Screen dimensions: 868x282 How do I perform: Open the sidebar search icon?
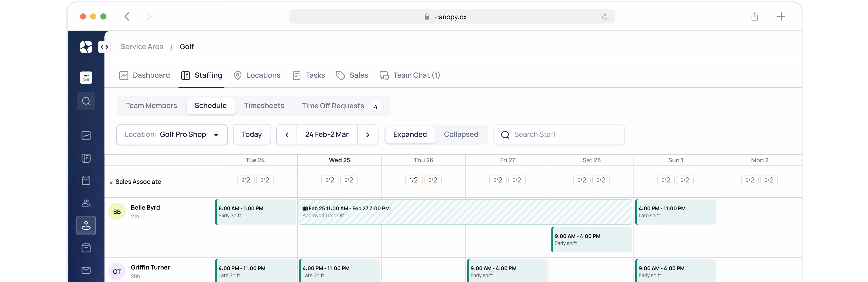[x=86, y=101]
